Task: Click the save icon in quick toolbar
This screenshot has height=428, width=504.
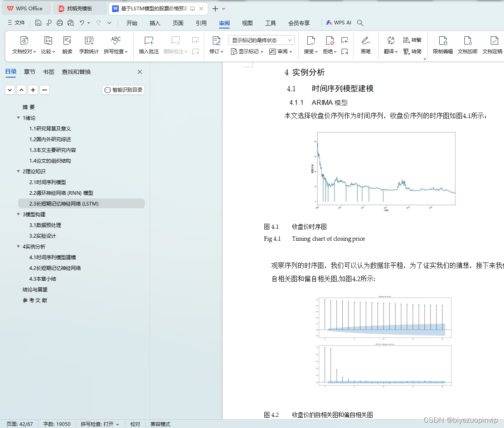Action: (x=38, y=23)
